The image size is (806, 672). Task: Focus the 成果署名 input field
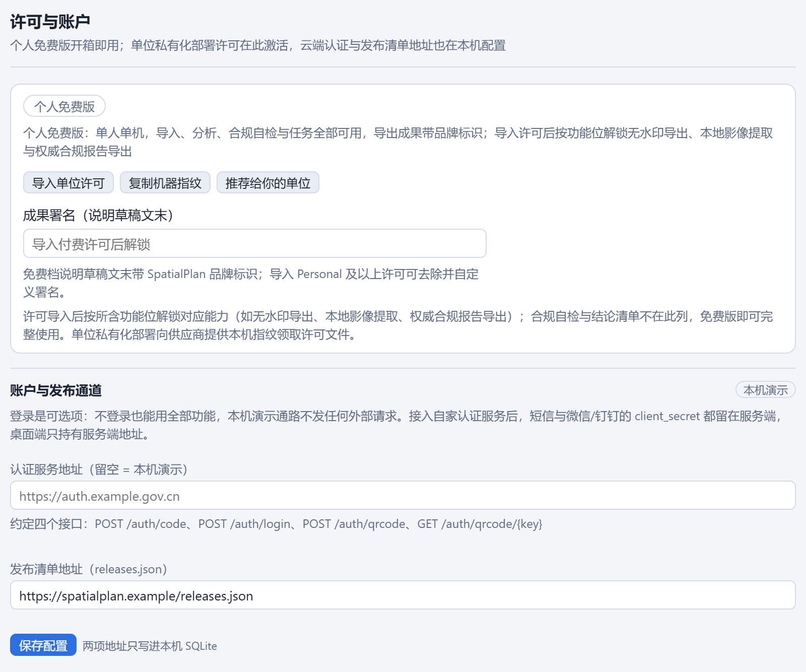(x=255, y=244)
